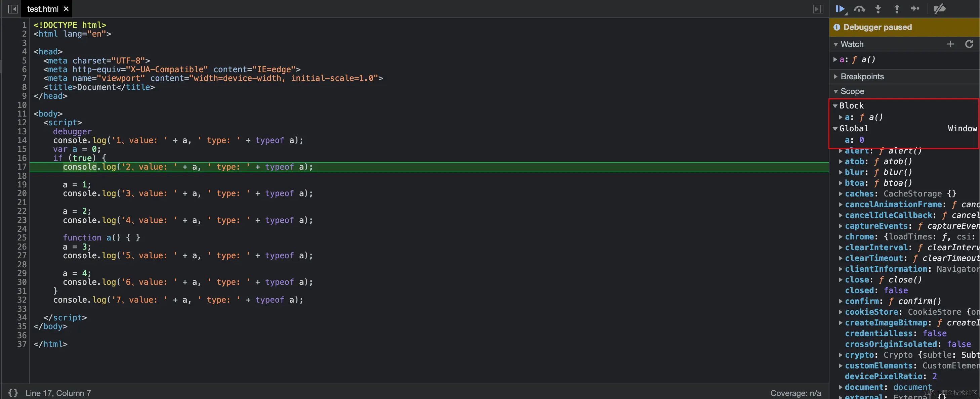980x399 pixels.
Task: Add a new watch expression
Action: click(950, 44)
